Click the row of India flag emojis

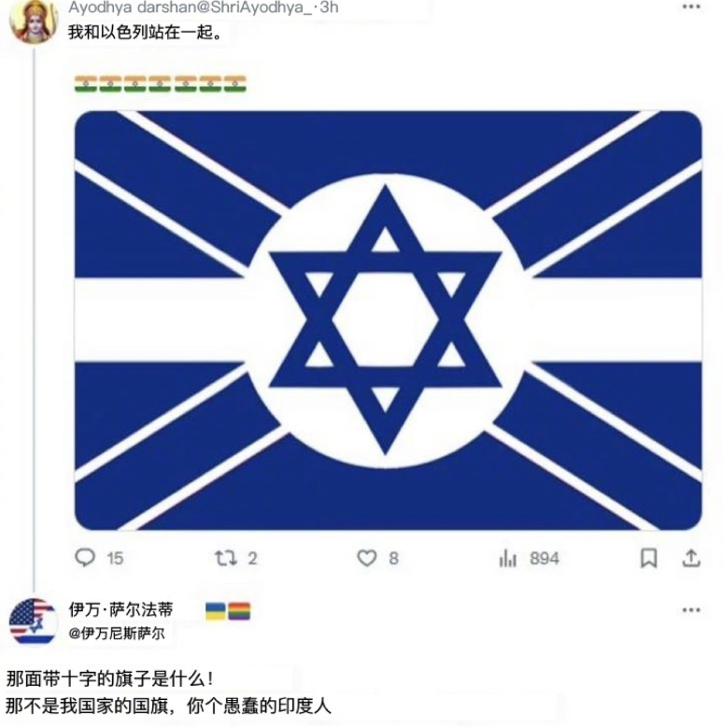coord(161,84)
